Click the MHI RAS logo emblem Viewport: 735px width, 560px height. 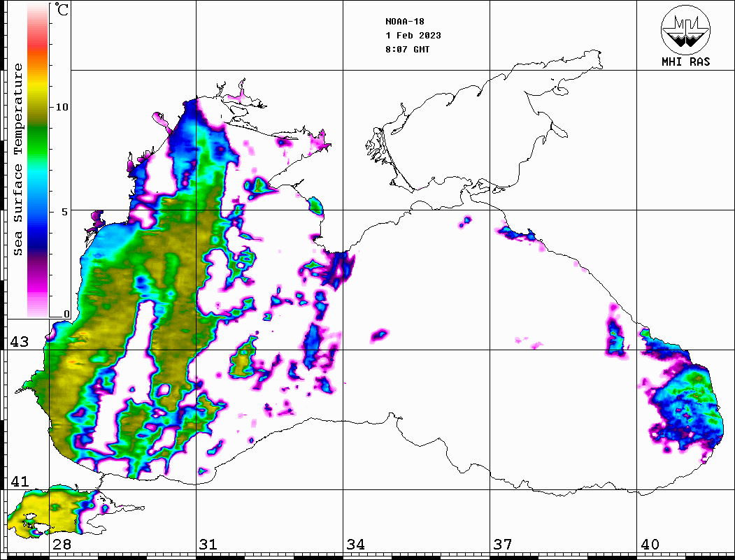point(685,29)
